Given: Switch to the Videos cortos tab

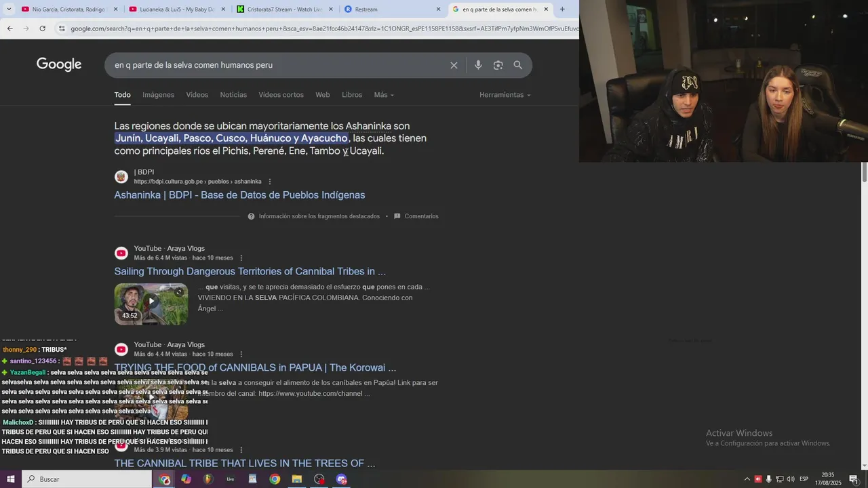Looking at the screenshot, I should pyautogui.click(x=281, y=95).
